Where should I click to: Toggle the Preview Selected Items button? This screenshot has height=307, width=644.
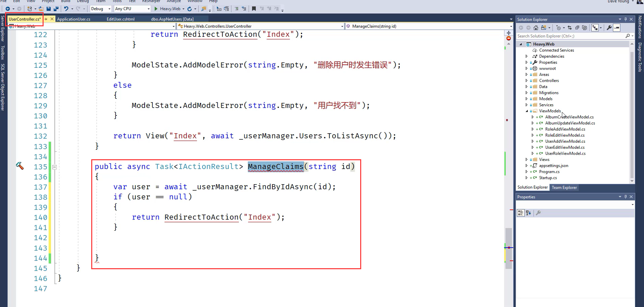pyautogui.click(x=617, y=28)
